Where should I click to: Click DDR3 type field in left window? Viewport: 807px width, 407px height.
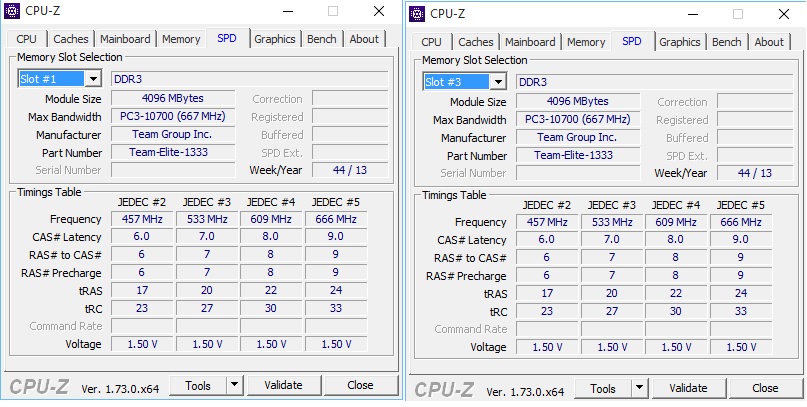(250, 79)
